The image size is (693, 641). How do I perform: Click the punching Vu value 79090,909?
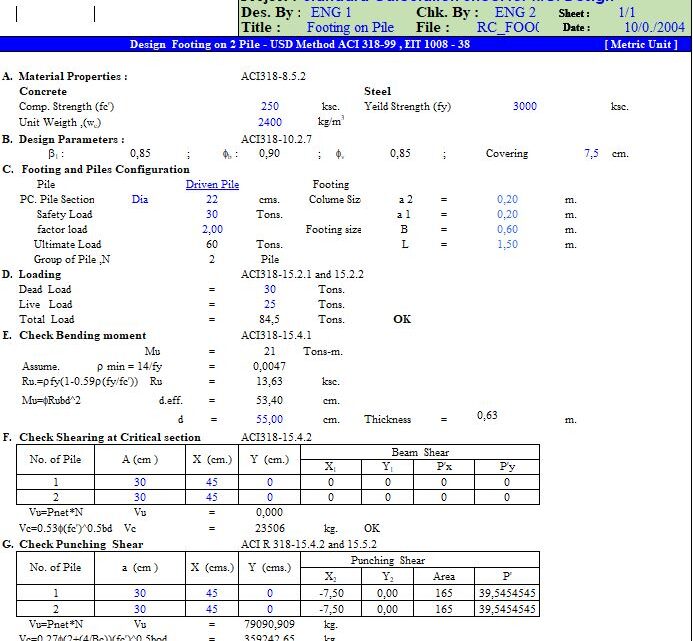[x=269, y=624]
